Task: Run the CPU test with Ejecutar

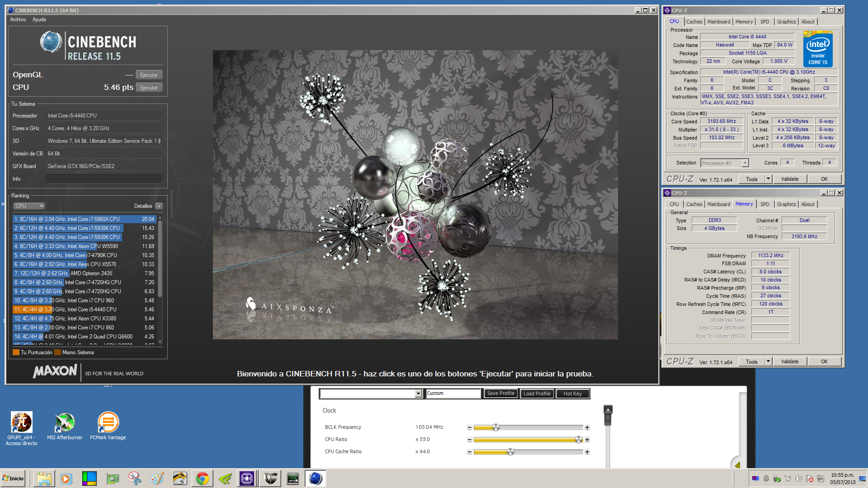Action: click(149, 88)
